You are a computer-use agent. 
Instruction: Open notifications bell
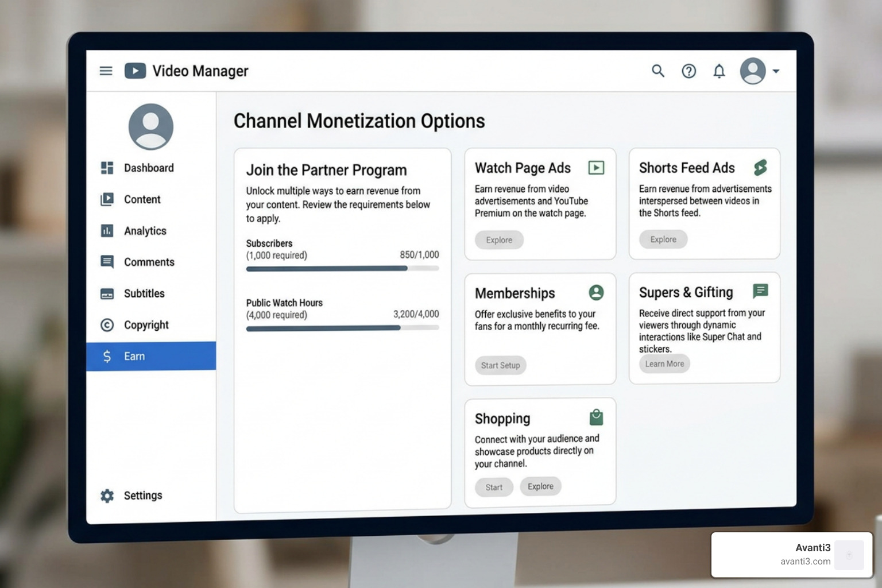coord(719,71)
